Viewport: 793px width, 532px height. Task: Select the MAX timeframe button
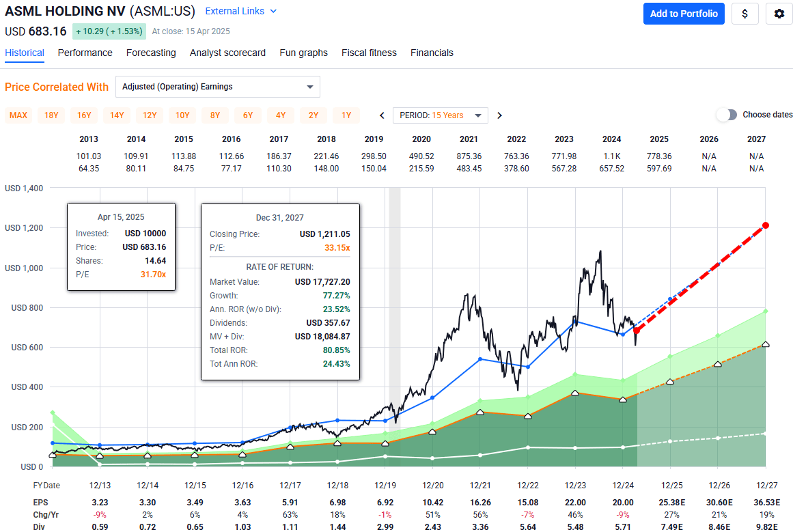(18, 115)
